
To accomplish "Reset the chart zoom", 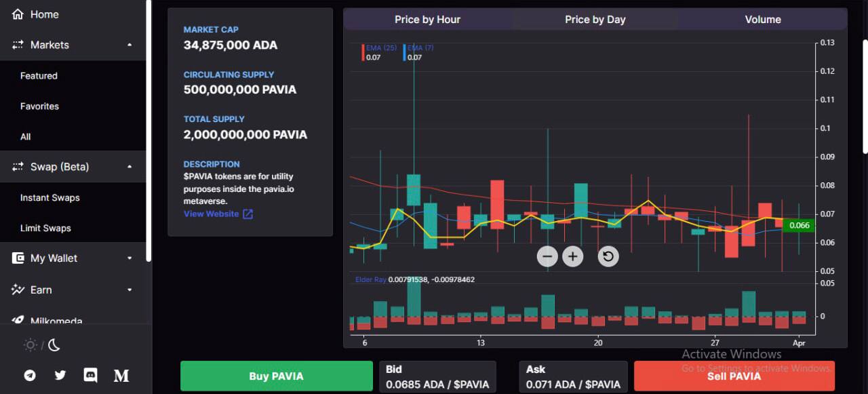I will 608,256.
